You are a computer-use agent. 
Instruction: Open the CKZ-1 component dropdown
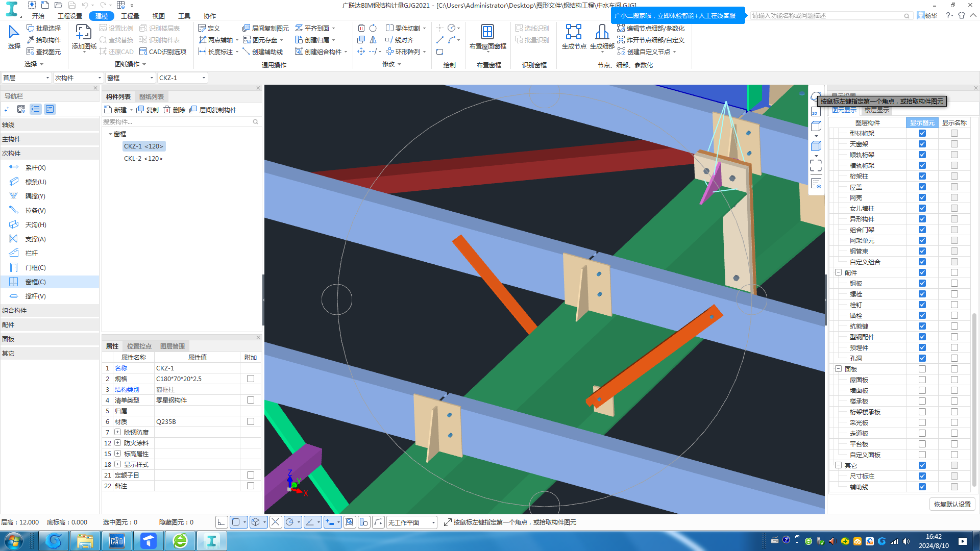pyautogui.click(x=182, y=78)
